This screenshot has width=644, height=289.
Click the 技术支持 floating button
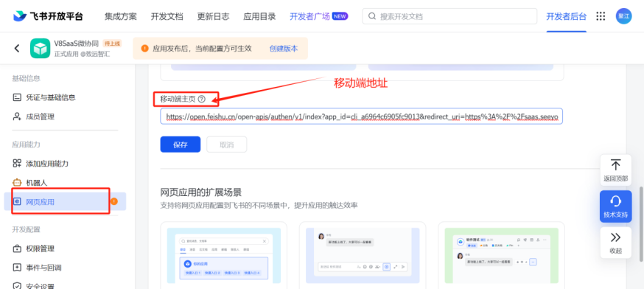tap(616, 206)
